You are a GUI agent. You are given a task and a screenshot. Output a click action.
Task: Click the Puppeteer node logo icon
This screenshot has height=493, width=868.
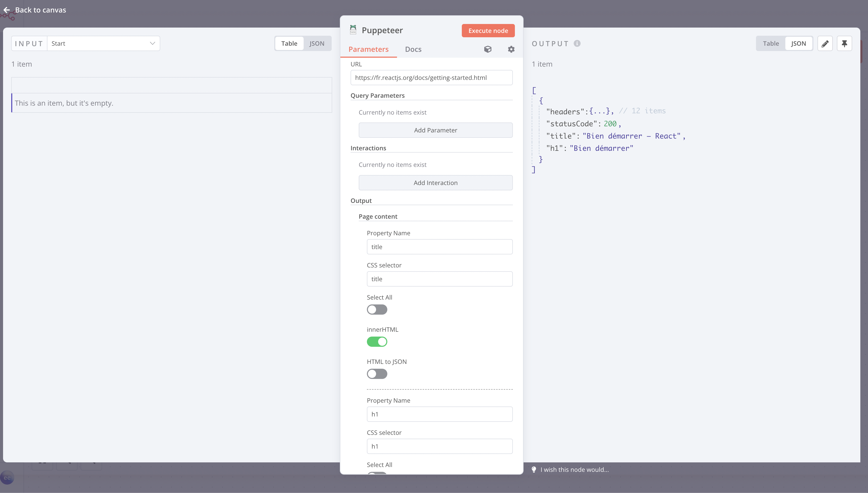[x=353, y=30]
